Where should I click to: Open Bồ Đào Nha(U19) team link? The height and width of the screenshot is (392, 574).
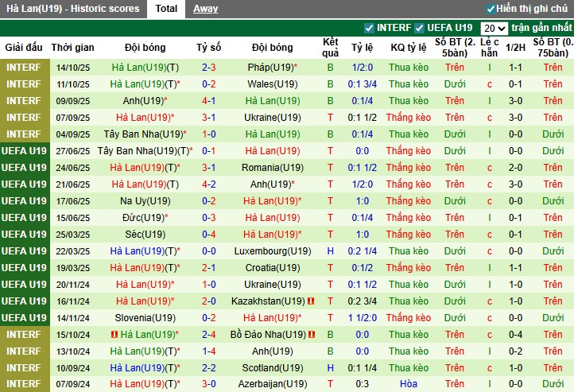coord(268,335)
